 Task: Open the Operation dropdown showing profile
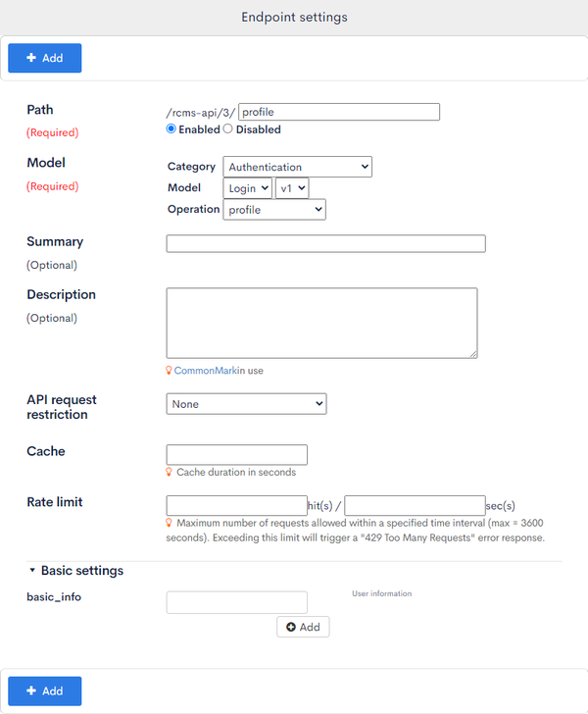pos(274,210)
